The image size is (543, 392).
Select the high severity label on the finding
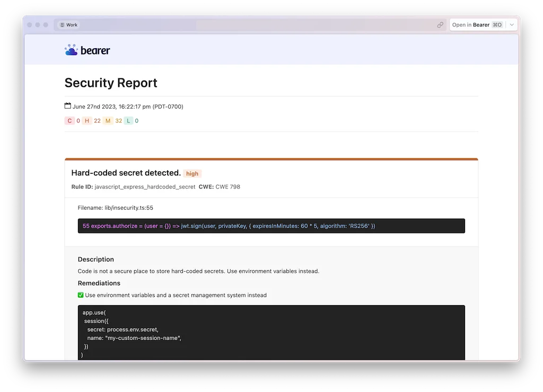[x=192, y=173]
